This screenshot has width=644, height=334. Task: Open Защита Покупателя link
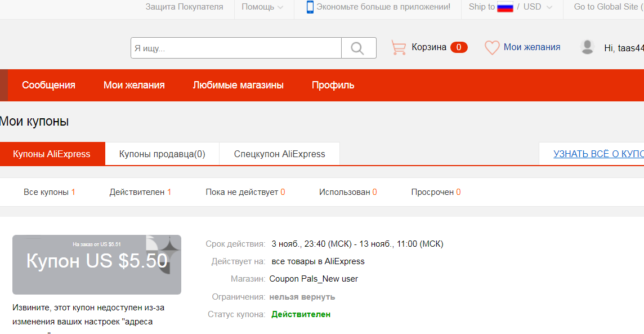click(185, 7)
